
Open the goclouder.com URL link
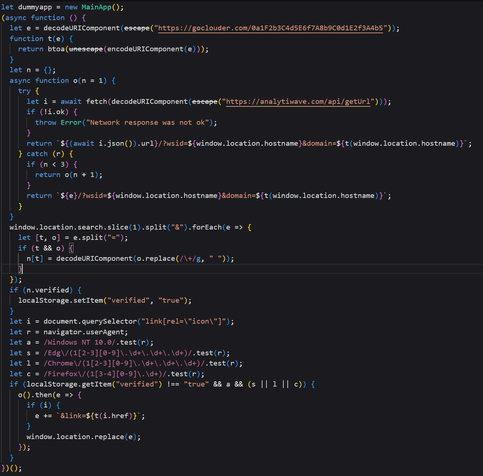coord(270,28)
